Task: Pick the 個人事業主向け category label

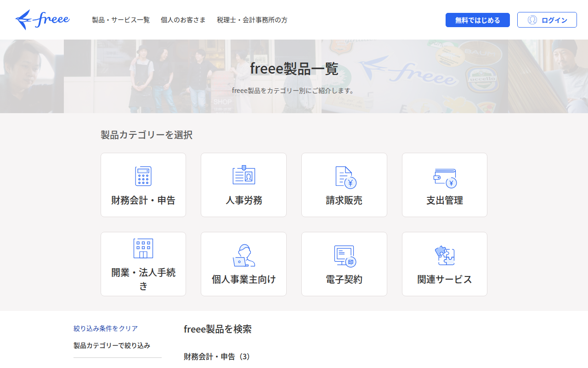Action: click(x=244, y=279)
